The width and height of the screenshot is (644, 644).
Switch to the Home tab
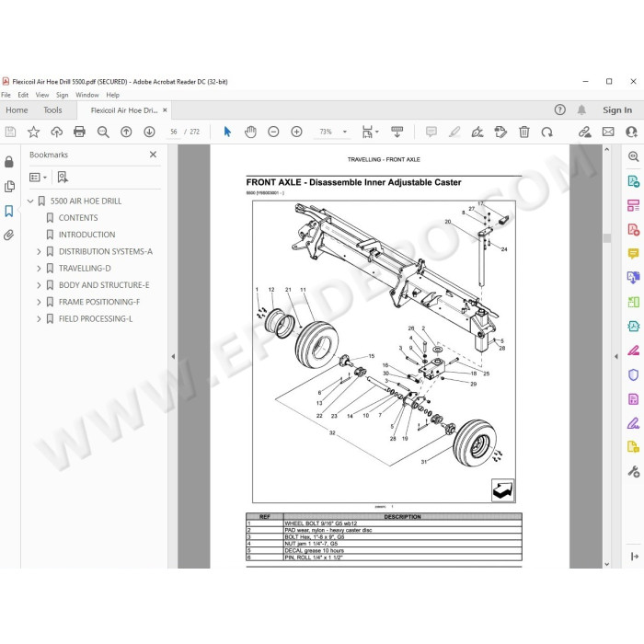pyautogui.click(x=17, y=110)
